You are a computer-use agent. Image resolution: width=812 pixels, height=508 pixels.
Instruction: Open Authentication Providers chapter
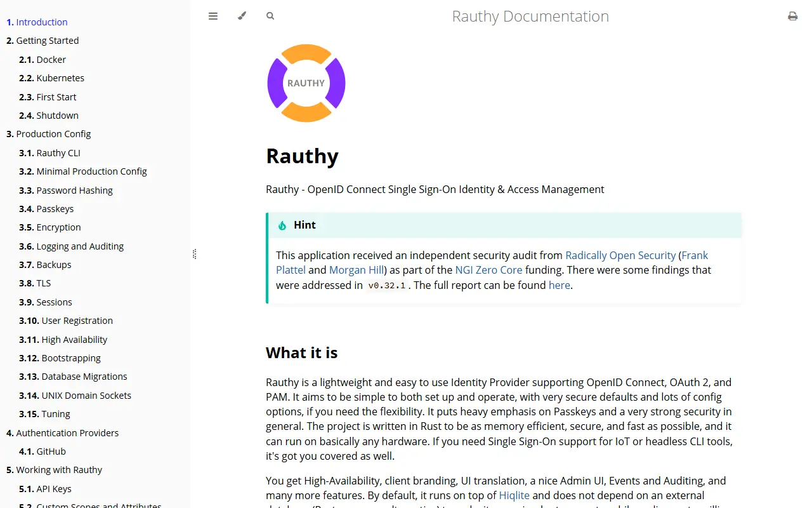63,433
